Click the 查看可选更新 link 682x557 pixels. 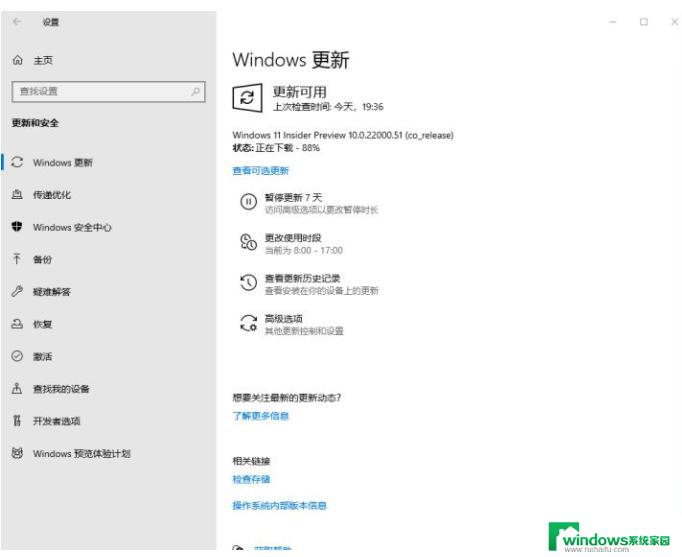point(261,170)
